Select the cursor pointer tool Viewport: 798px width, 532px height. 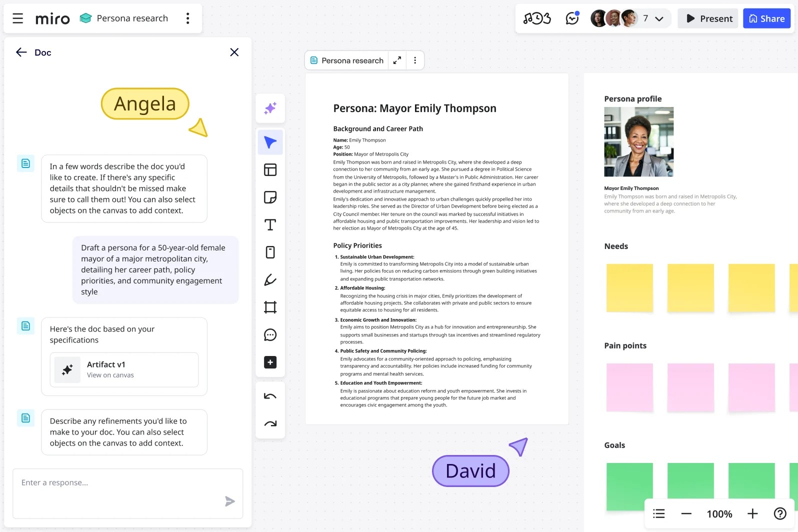(x=270, y=142)
